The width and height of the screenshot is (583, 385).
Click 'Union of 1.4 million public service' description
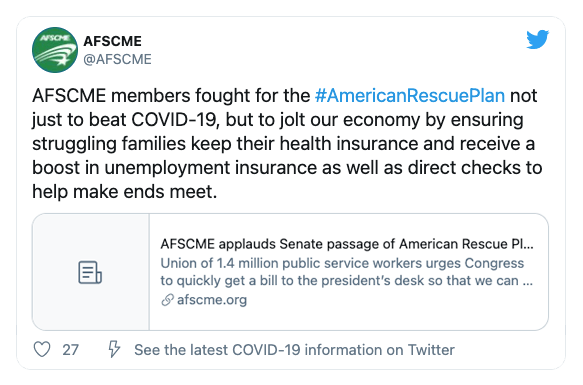tap(342, 263)
